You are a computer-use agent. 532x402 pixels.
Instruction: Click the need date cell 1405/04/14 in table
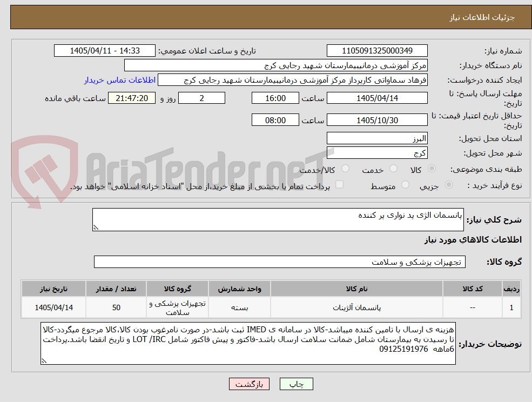point(53,307)
